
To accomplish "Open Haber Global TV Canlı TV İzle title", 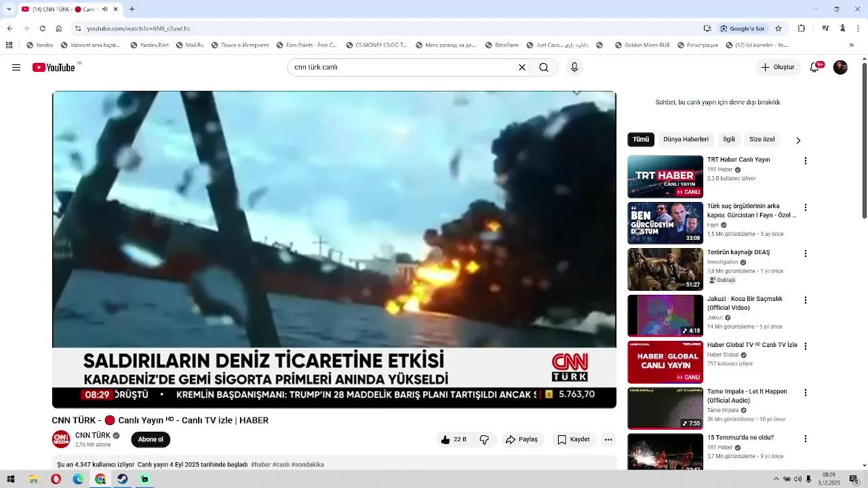I will click(752, 345).
